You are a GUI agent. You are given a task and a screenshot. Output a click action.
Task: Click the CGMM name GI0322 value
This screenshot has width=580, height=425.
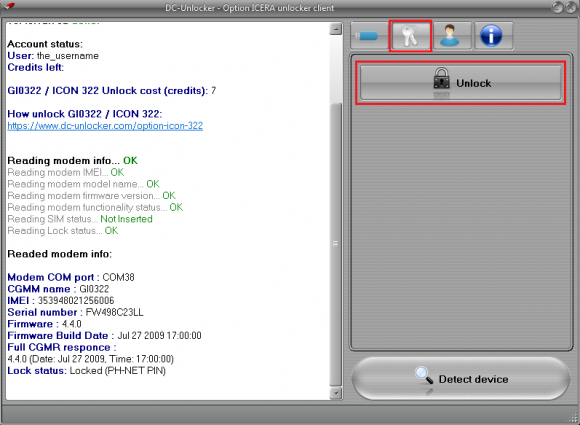[94, 289]
